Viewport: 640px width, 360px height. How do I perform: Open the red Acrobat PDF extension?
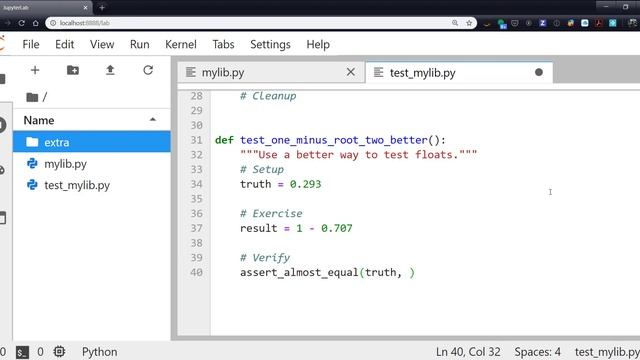point(598,23)
